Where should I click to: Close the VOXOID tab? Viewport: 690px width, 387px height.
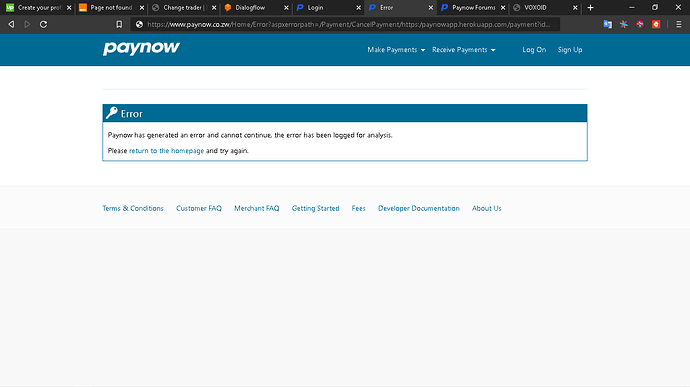point(575,7)
